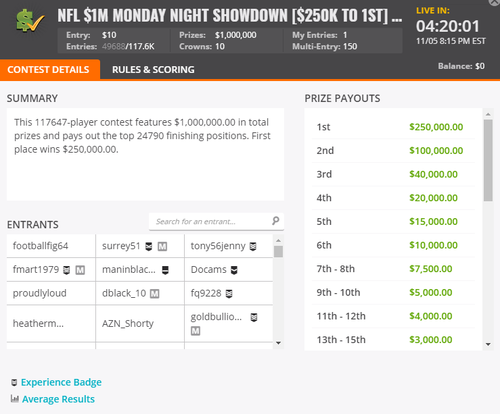Click the prize payouts scrollbar thumb
This screenshot has height=414, width=500.
pyautogui.click(x=488, y=160)
